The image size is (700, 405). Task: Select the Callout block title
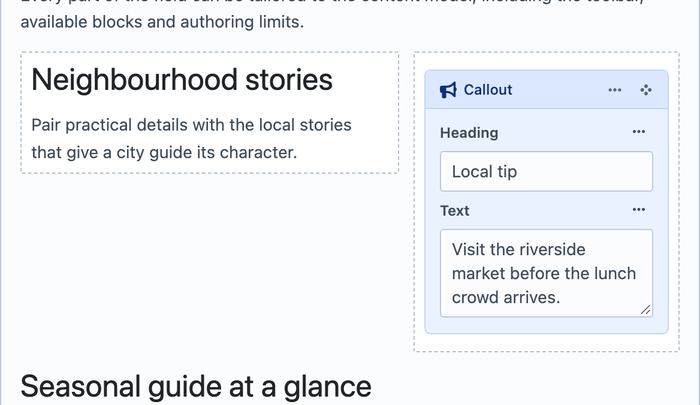coord(488,90)
